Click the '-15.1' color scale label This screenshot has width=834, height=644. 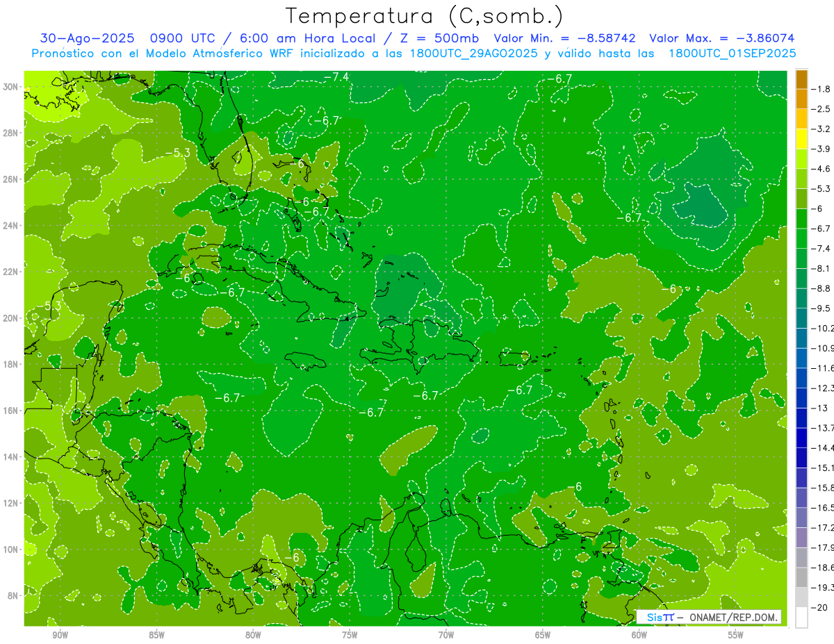[823, 468]
